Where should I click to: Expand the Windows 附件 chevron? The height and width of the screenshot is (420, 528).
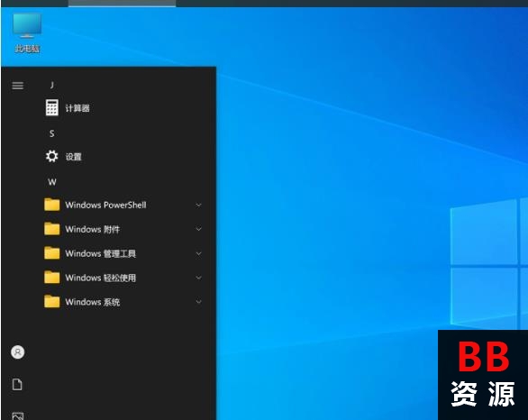click(198, 229)
